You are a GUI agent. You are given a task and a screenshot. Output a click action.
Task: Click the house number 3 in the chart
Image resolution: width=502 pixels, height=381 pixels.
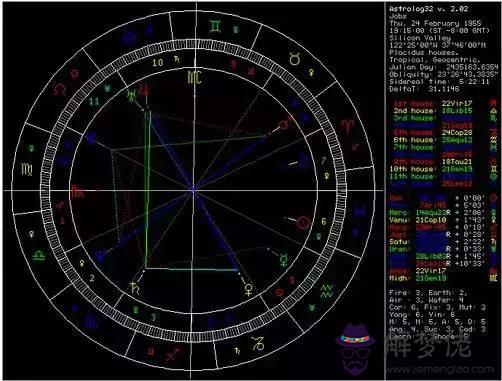pyautogui.click(x=153, y=317)
